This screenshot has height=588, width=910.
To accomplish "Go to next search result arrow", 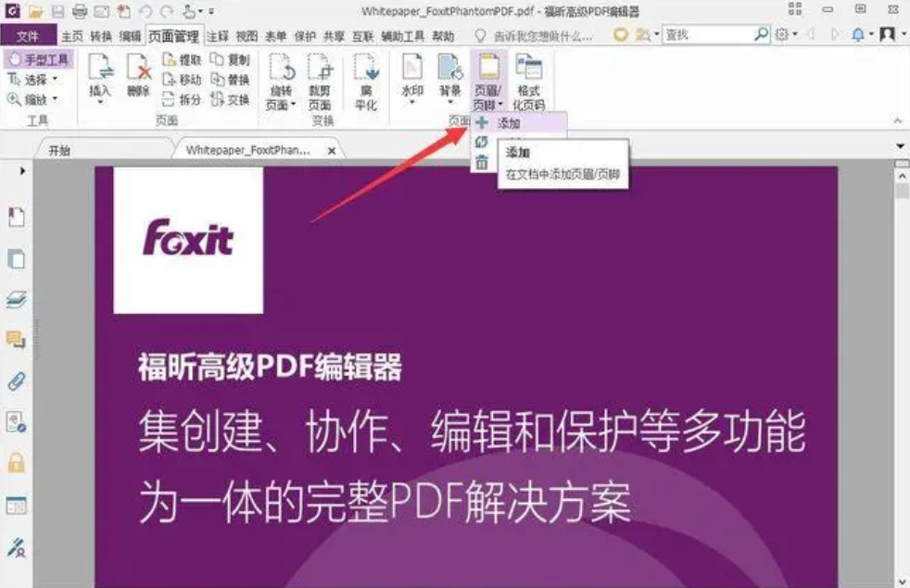I will 835,35.
